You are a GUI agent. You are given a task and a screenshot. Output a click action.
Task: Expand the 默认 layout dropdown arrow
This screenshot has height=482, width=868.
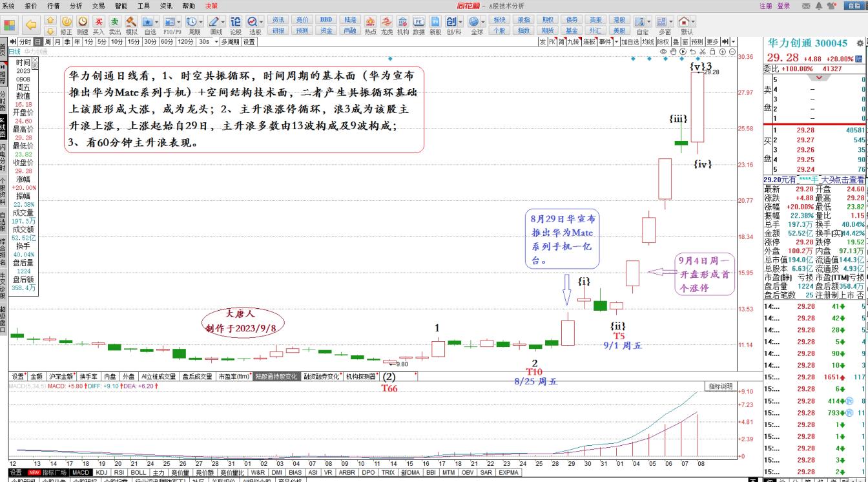[x=694, y=21]
